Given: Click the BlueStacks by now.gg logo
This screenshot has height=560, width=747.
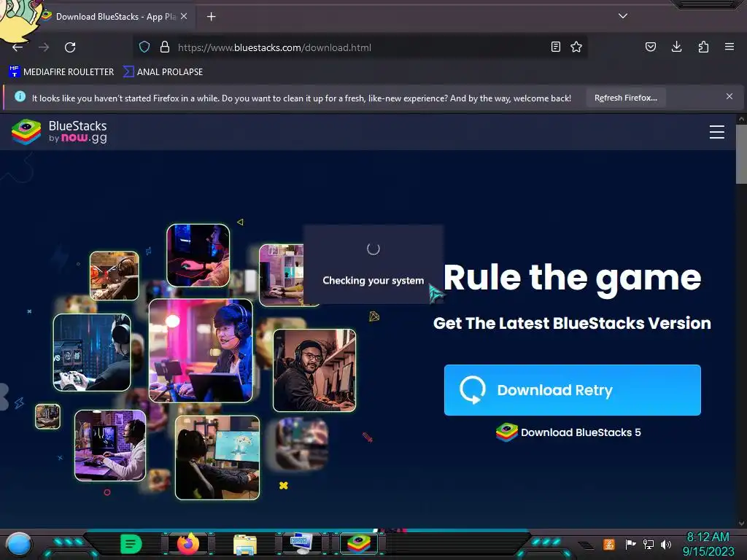Looking at the screenshot, I should click(x=59, y=132).
